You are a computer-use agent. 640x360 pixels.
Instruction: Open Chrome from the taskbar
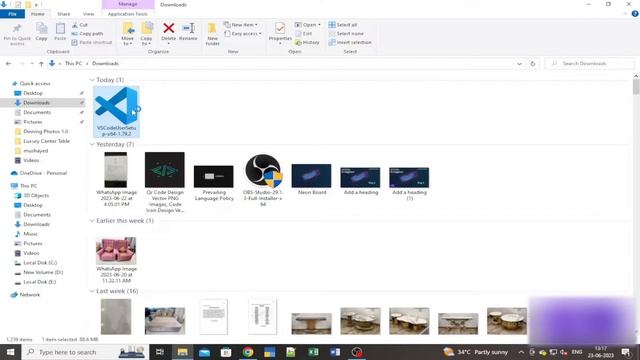click(x=248, y=352)
